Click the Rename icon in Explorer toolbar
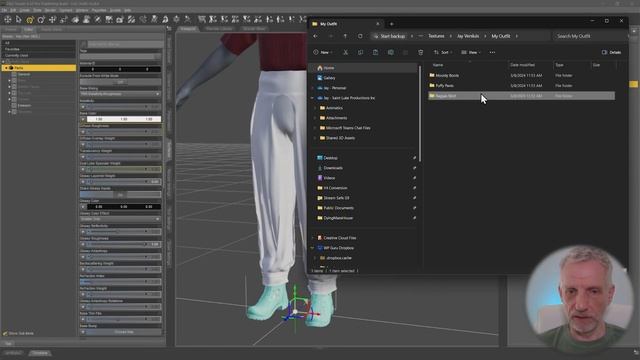Screen dimensions: 640x360 (x=391, y=52)
